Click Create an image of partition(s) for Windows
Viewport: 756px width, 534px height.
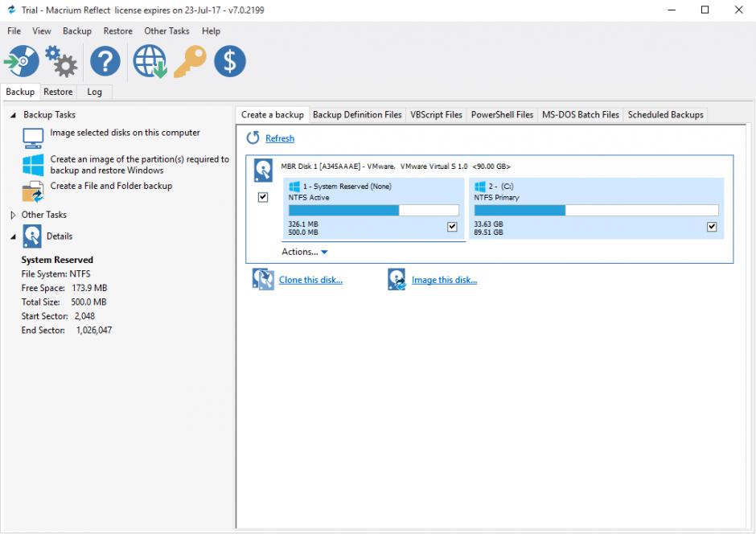click(140, 165)
